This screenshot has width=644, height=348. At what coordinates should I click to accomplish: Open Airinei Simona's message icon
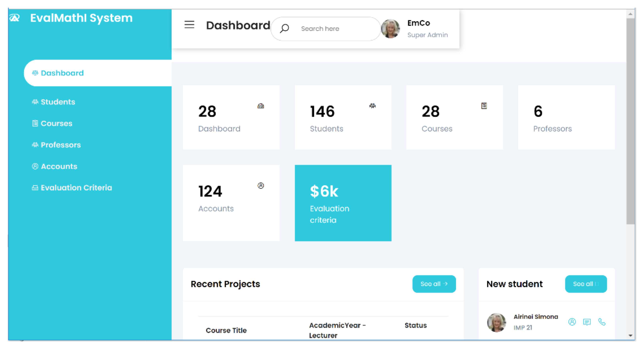pos(587,322)
